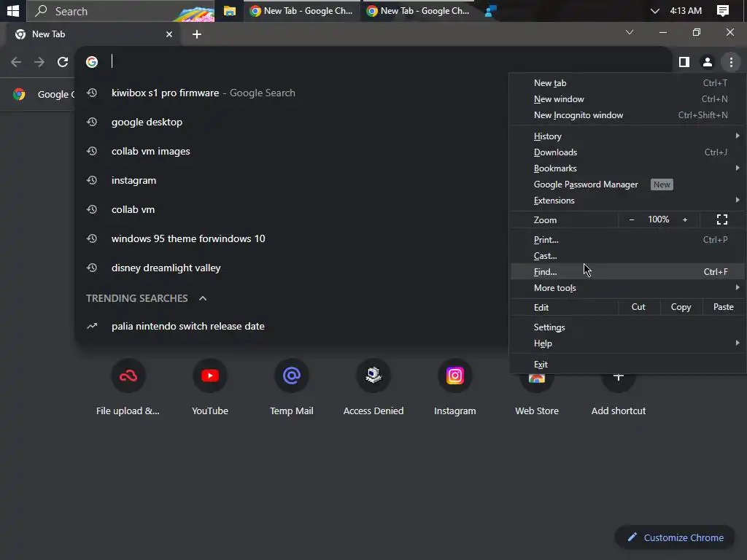Image resolution: width=747 pixels, height=560 pixels.
Task: Select suggestion kiwibox s1 pro firmware
Action: [292, 93]
